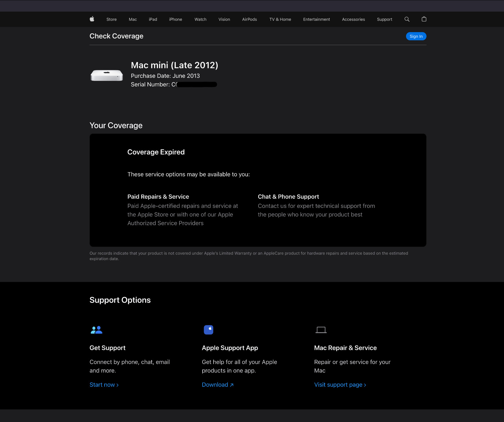Open the Support navigation item
Screen dimensions: 504x422
point(384,20)
